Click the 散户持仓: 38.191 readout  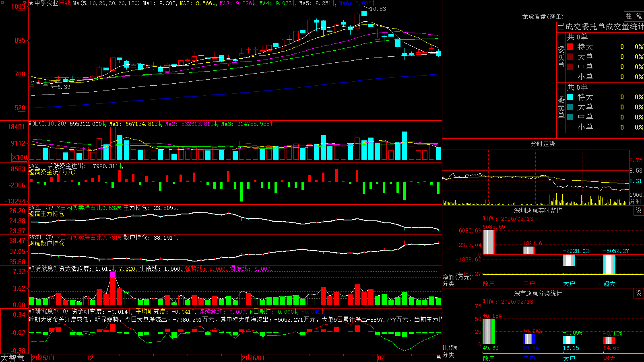(149, 238)
